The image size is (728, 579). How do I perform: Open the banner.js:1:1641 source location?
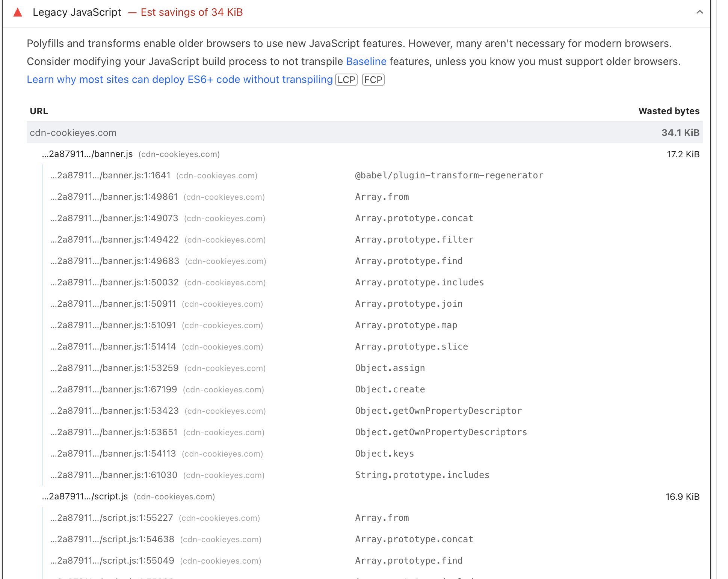click(110, 175)
